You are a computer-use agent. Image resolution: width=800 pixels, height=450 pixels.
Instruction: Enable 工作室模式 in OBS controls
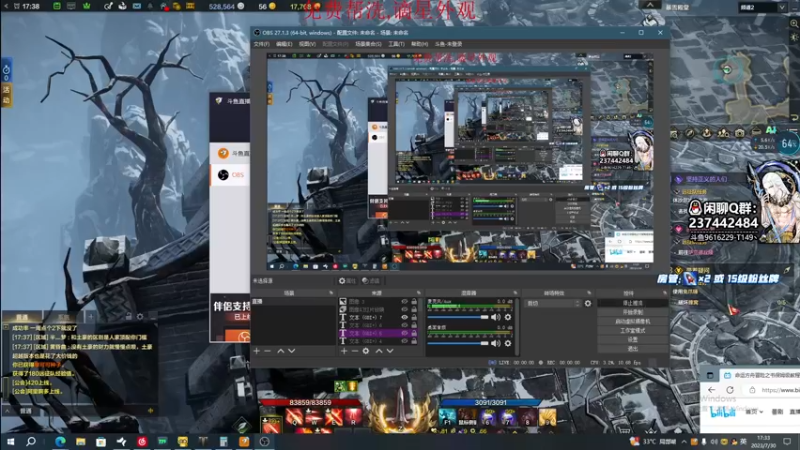coord(633,331)
